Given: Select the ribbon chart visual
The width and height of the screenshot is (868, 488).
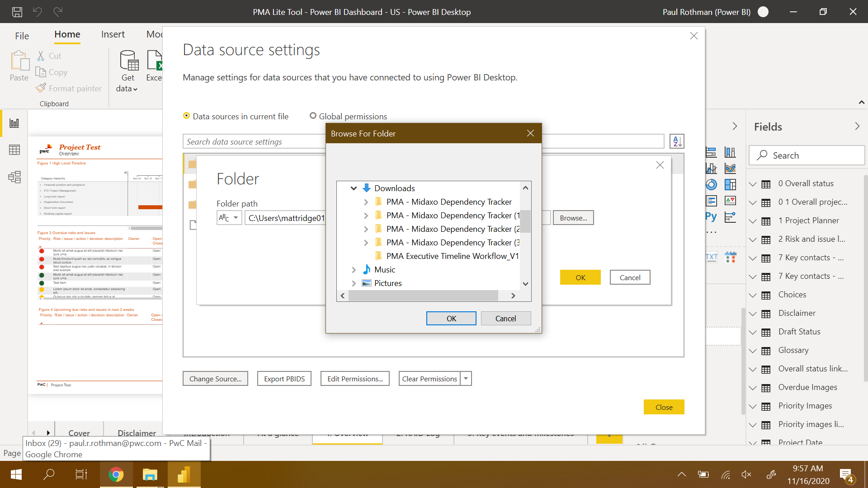Looking at the screenshot, I should point(730,169).
